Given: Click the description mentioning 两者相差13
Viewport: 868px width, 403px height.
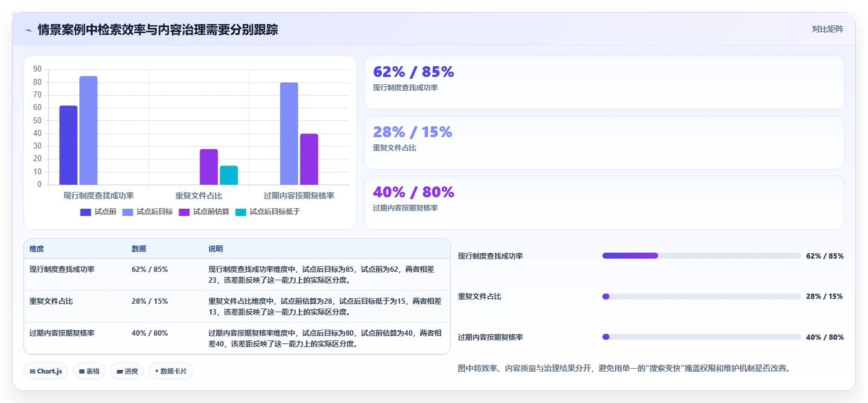Looking at the screenshot, I should [x=325, y=307].
